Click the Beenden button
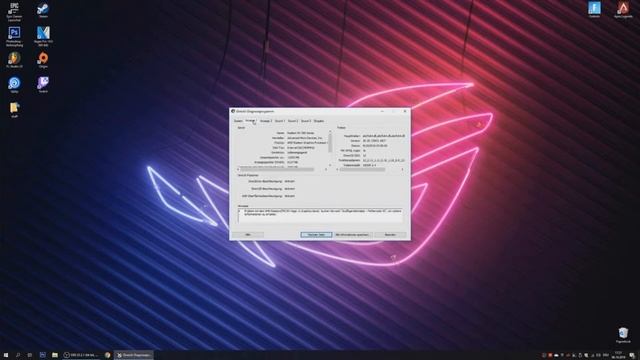640x360 pixels. point(390,235)
